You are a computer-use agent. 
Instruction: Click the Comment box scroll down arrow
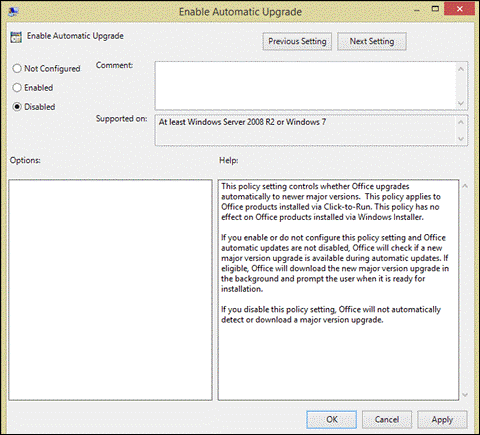[461, 103]
